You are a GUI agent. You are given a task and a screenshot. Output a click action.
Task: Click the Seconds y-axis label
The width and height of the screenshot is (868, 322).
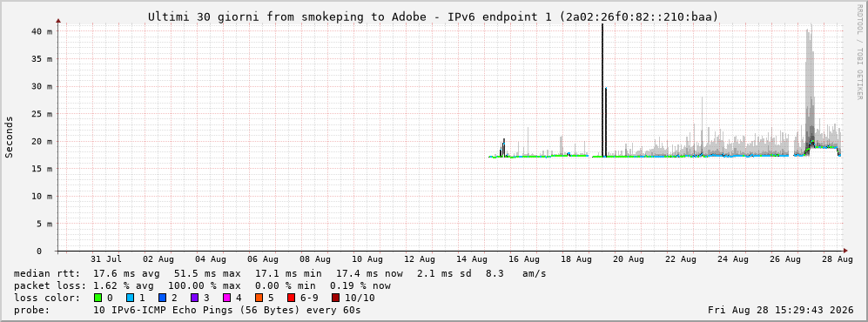(x=9, y=137)
